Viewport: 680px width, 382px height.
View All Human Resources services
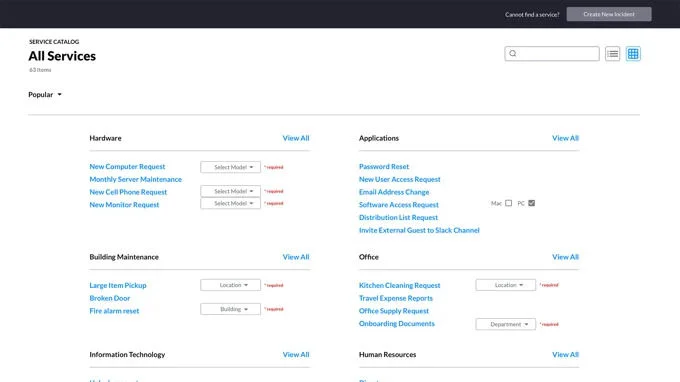click(x=565, y=354)
